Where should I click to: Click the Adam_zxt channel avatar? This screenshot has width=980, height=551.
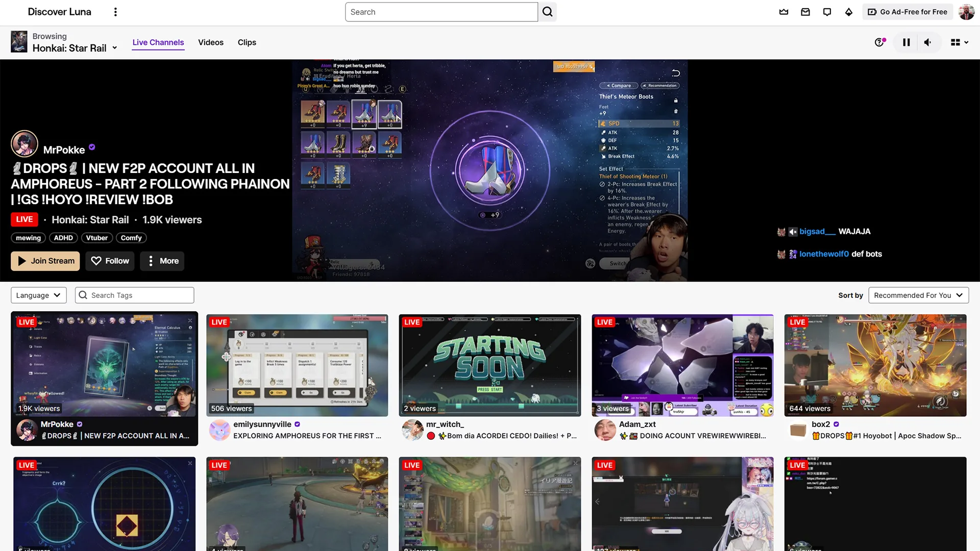click(x=605, y=430)
